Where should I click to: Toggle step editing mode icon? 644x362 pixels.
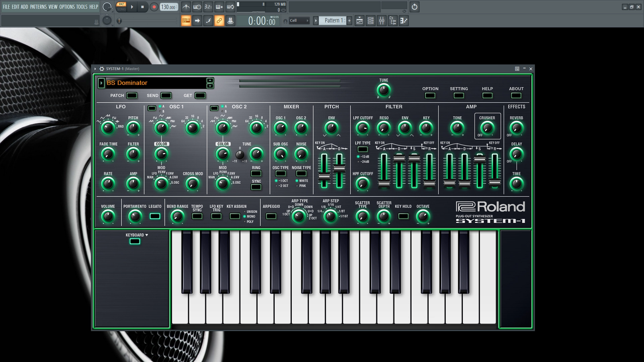pyautogui.click(x=208, y=21)
